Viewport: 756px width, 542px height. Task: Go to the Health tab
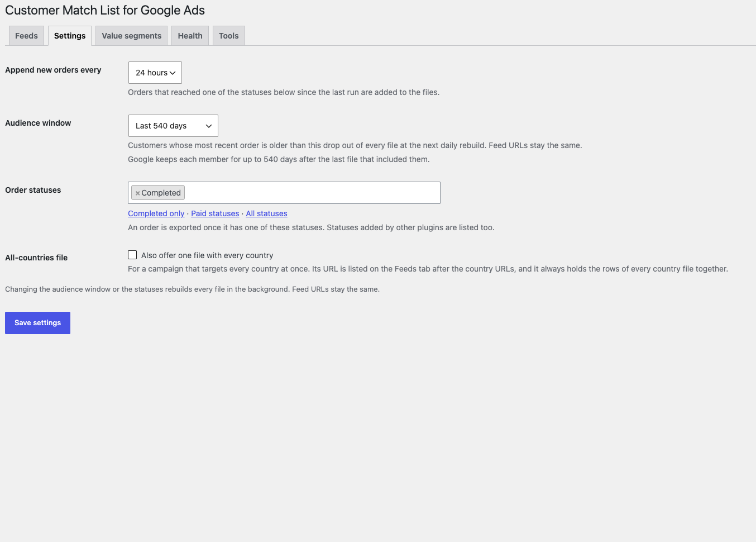190,36
